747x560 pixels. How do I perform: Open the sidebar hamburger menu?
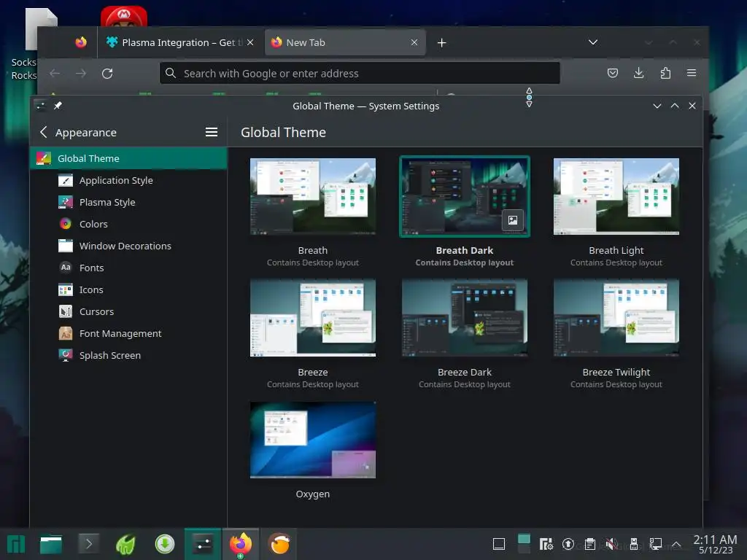pyautogui.click(x=211, y=132)
